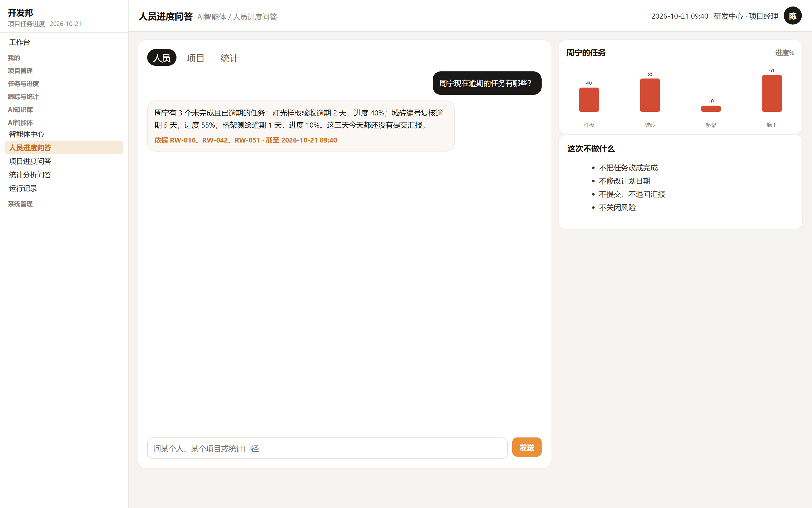Viewport: 812px width, 508px height.
Task: Click the 不修改计划日期 list item
Action: 625,181
